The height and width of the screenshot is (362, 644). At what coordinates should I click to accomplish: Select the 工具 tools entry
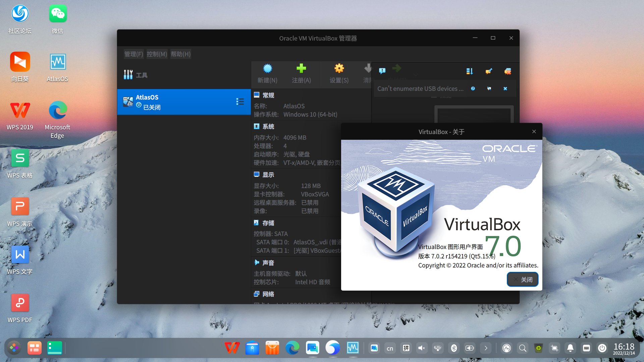pyautogui.click(x=141, y=75)
